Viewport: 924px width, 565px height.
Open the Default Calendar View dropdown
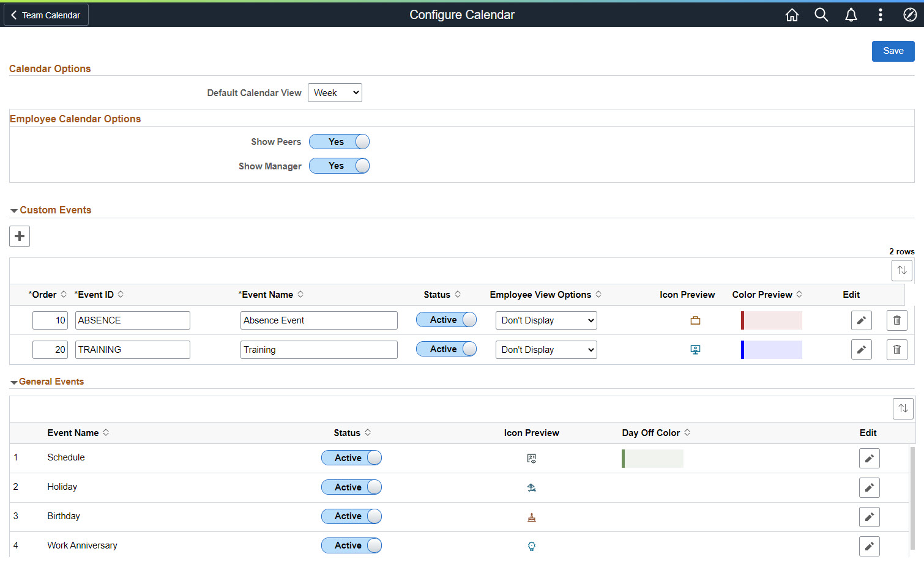(335, 93)
